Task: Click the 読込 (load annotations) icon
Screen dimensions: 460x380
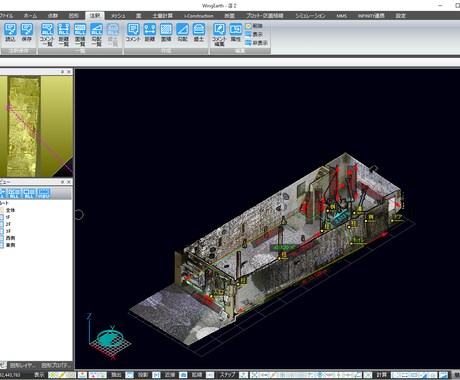Action: click(10, 32)
